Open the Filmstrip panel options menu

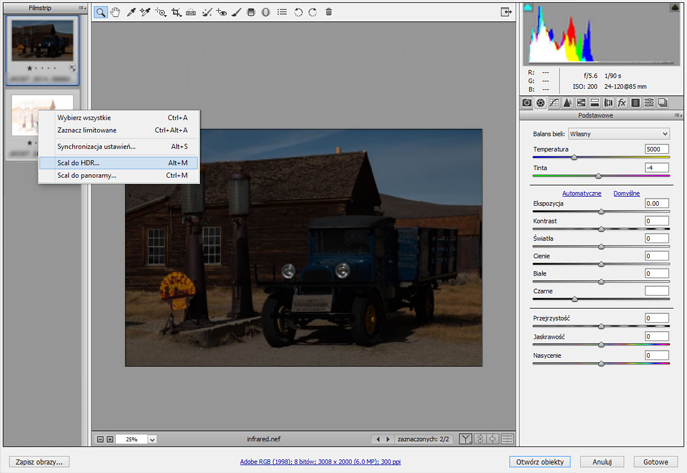tap(82, 7)
